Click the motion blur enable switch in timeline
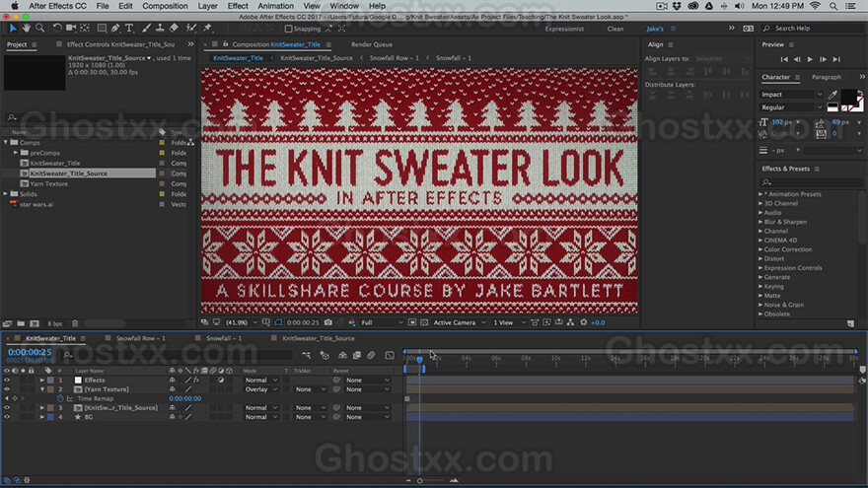868x488 pixels. click(x=371, y=355)
